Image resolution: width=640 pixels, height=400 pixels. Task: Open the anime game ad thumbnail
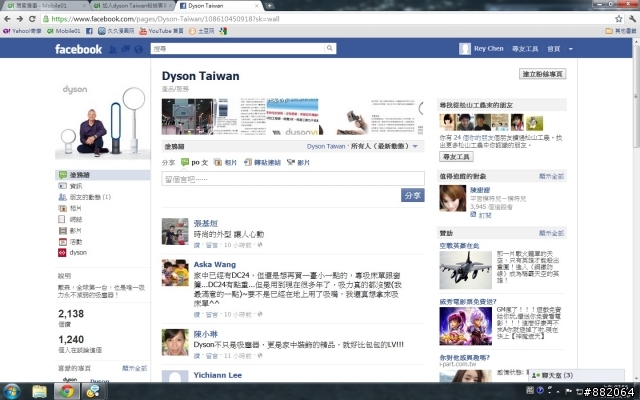(465, 326)
